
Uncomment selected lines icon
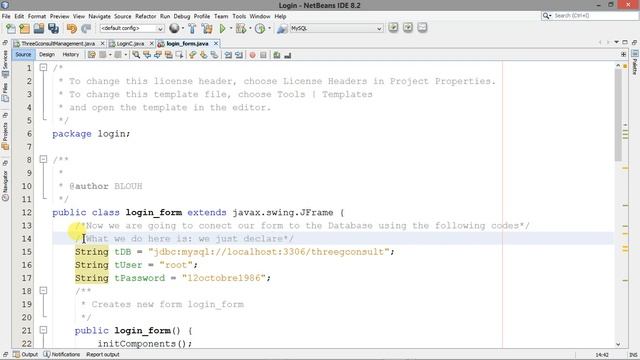tap(288, 55)
